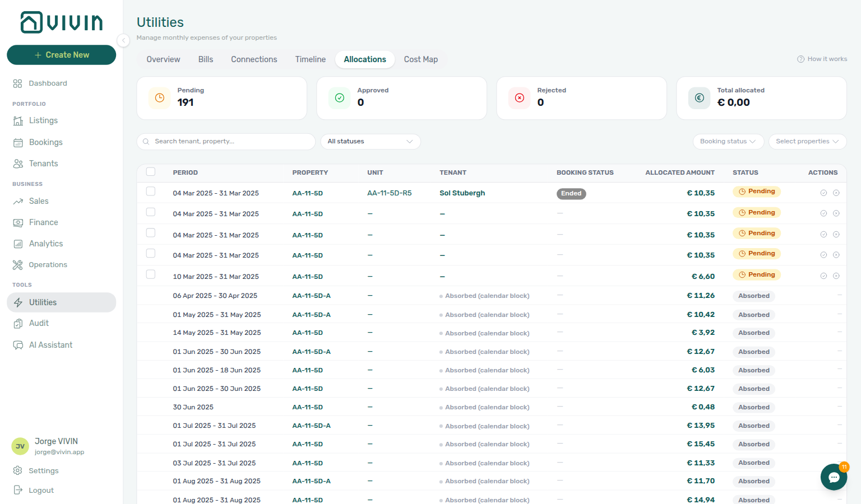Click the search magnifier icon
This screenshot has height=504, width=861.
pyautogui.click(x=146, y=142)
